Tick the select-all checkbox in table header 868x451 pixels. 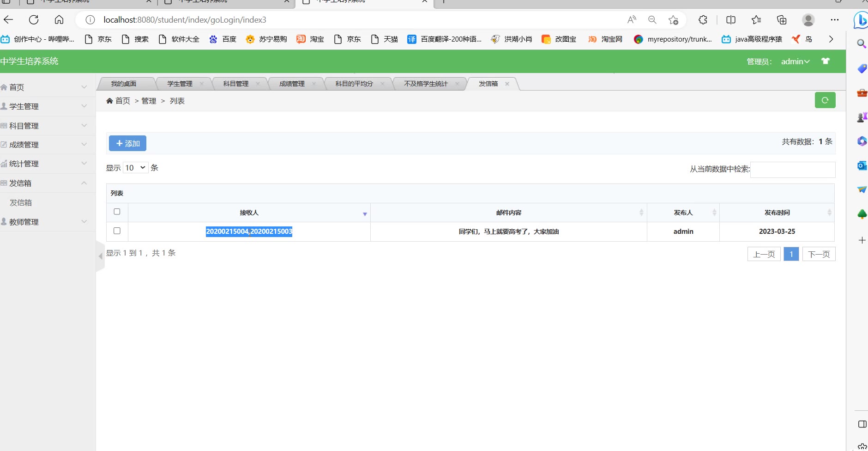(117, 212)
